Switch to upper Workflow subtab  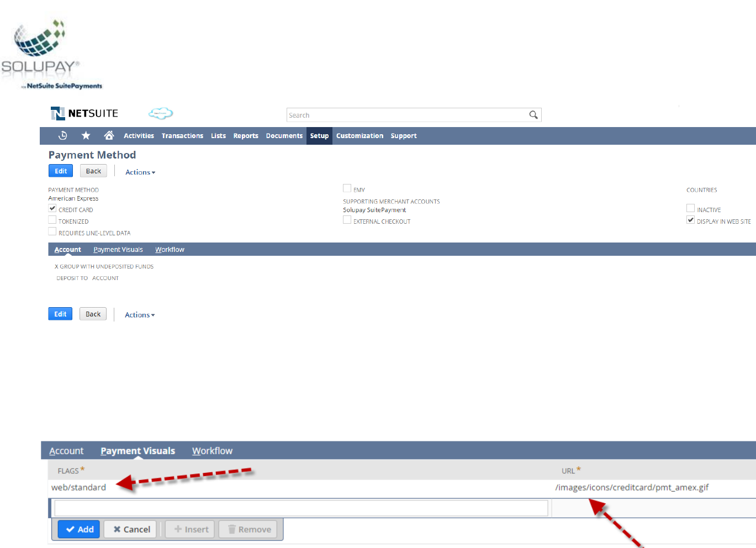click(x=170, y=250)
